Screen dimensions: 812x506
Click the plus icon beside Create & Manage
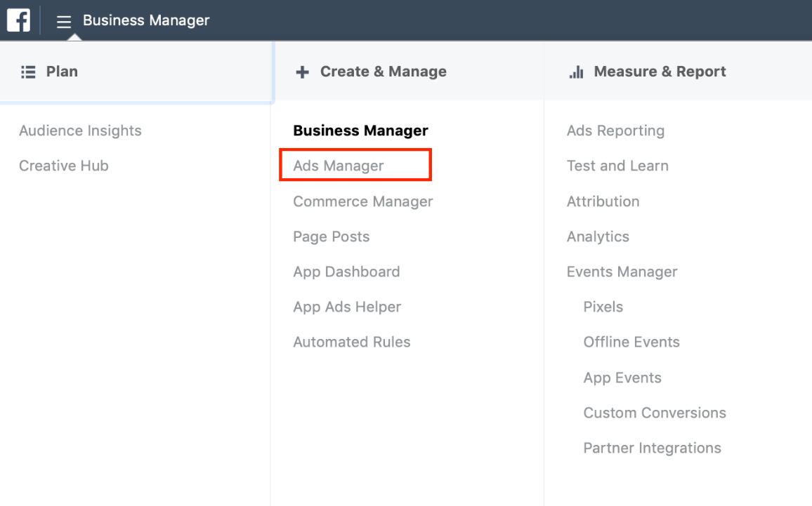click(302, 72)
